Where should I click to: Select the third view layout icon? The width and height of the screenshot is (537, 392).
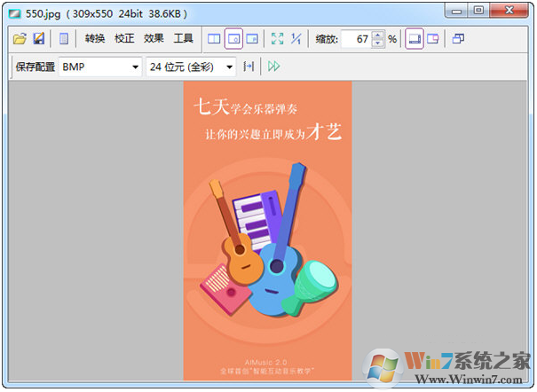(252, 39)
